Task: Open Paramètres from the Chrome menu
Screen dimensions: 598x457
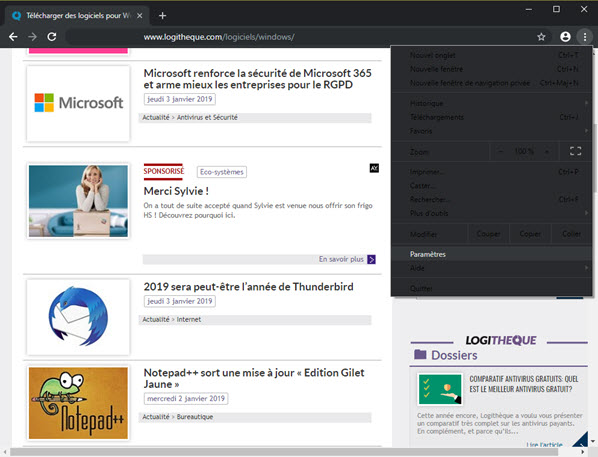Action: tap(492, 254)
